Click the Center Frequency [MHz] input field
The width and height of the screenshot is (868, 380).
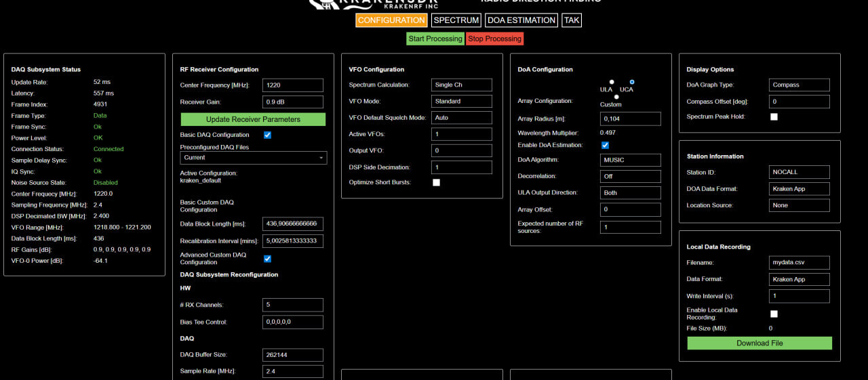point(292,85)
